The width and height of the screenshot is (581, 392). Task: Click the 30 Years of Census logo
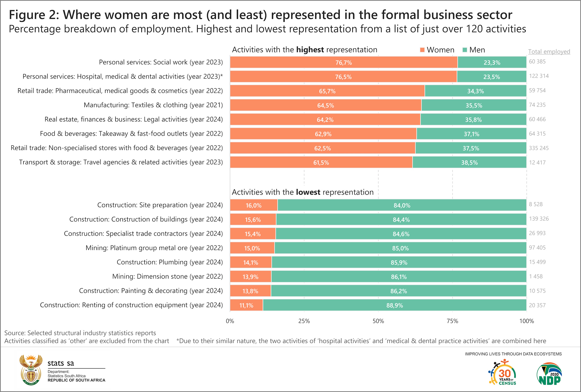502,372
